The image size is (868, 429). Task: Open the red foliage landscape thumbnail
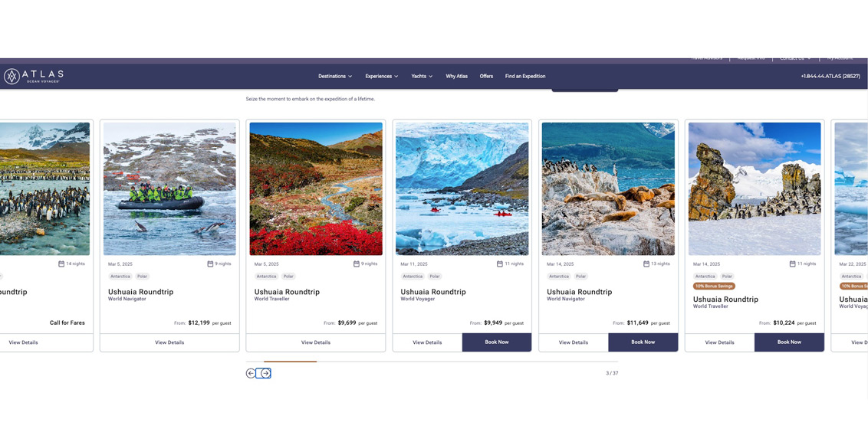coord(316,188)
